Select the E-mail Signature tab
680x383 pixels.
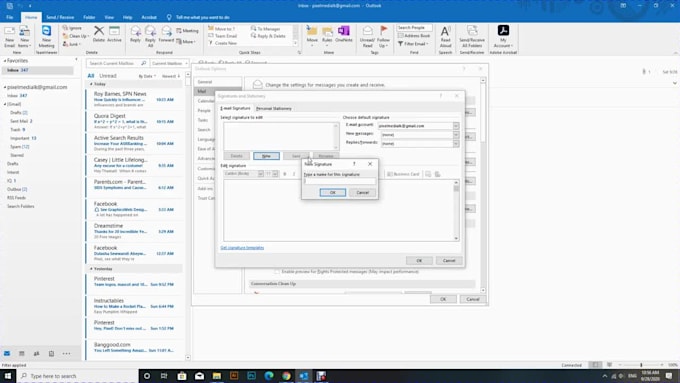(235, 108)
